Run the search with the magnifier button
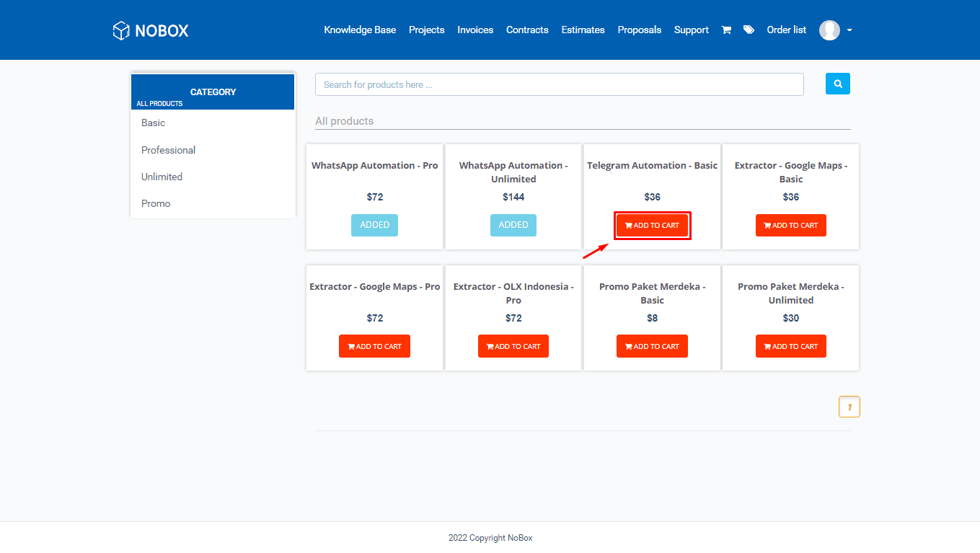Screen dimensions: 980x553 [837, 84]
